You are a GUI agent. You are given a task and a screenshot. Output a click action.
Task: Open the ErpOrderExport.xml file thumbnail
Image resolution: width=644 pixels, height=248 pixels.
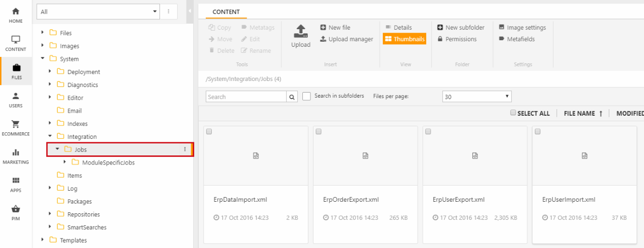365,156
